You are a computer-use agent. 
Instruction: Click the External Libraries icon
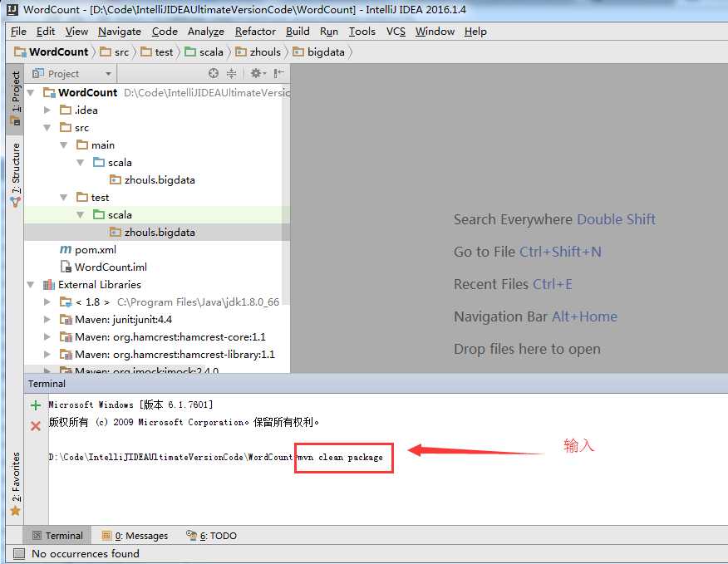pyautogui.click(x=49, y=285)
